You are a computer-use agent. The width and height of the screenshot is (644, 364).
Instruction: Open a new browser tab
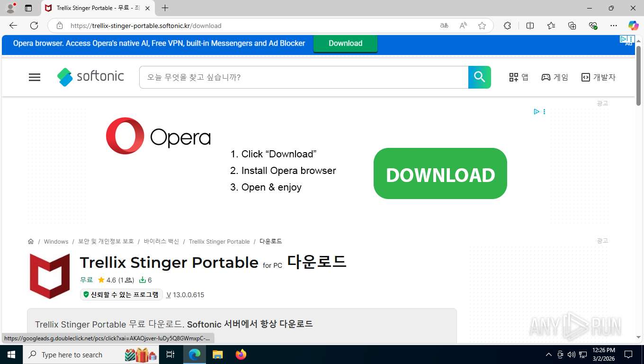[165, 8]
